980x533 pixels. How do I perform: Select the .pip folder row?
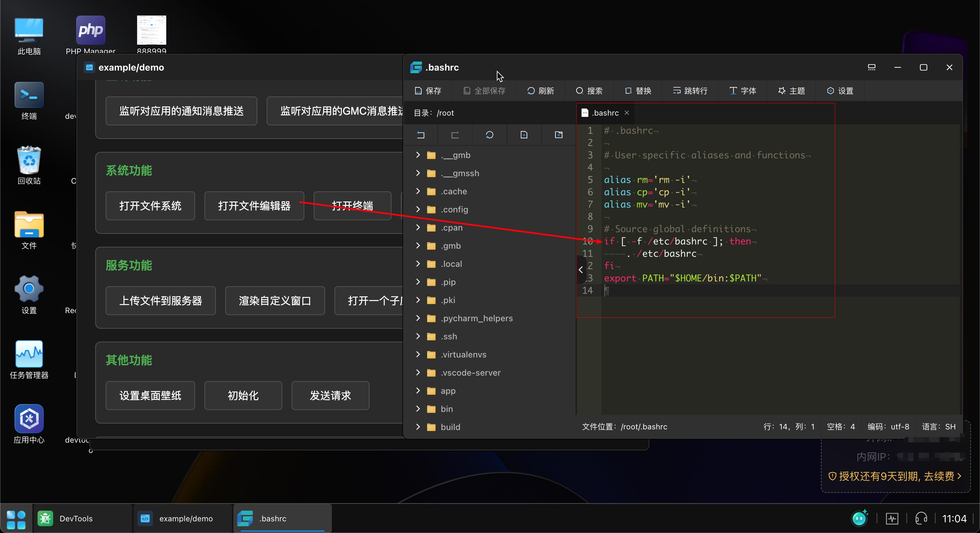pyautogui.click(x=489, y=282)
